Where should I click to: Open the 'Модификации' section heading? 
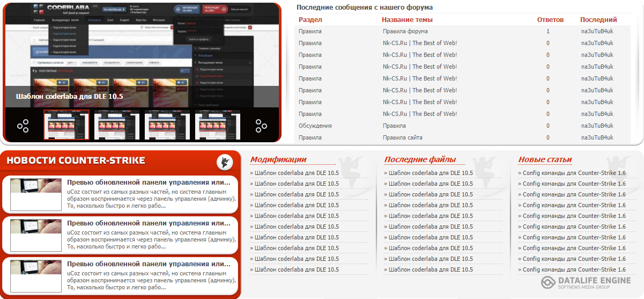pyautogui.click(x=278, y=159)
